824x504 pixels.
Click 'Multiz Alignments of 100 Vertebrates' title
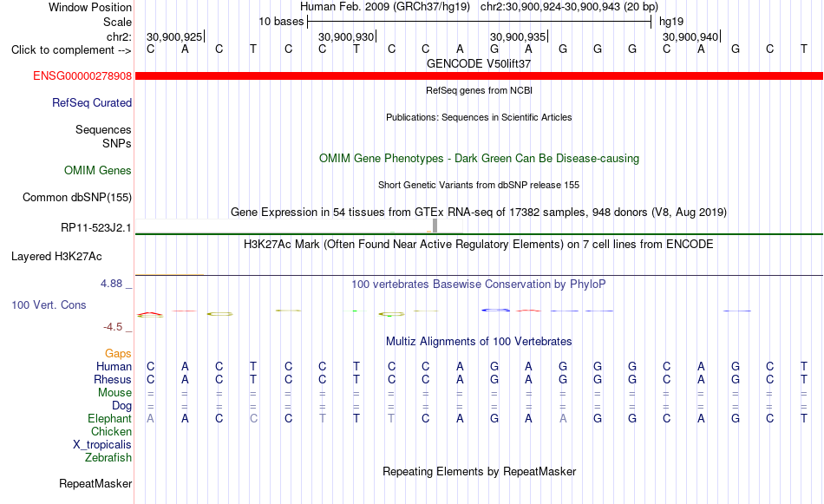(x=479, y=342)
